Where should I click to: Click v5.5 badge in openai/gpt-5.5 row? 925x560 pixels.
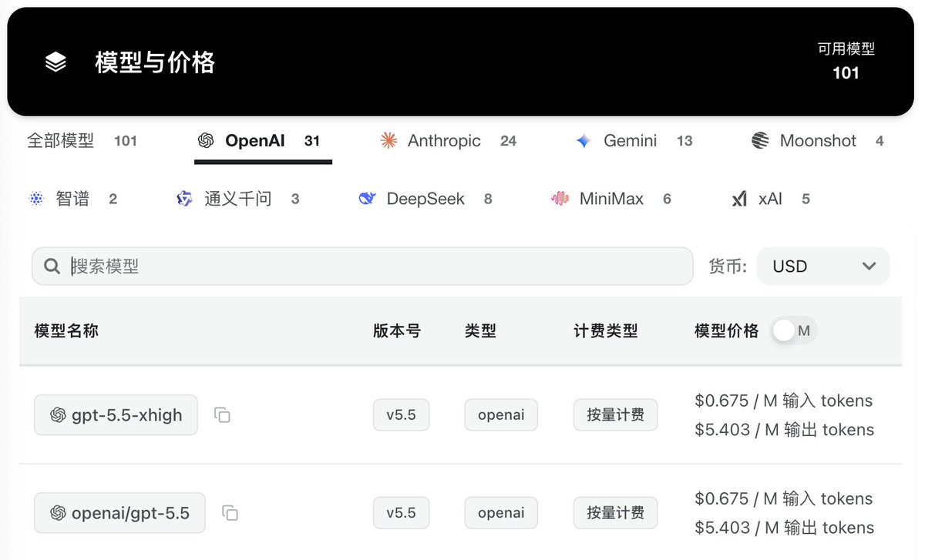tap(401, 513)
